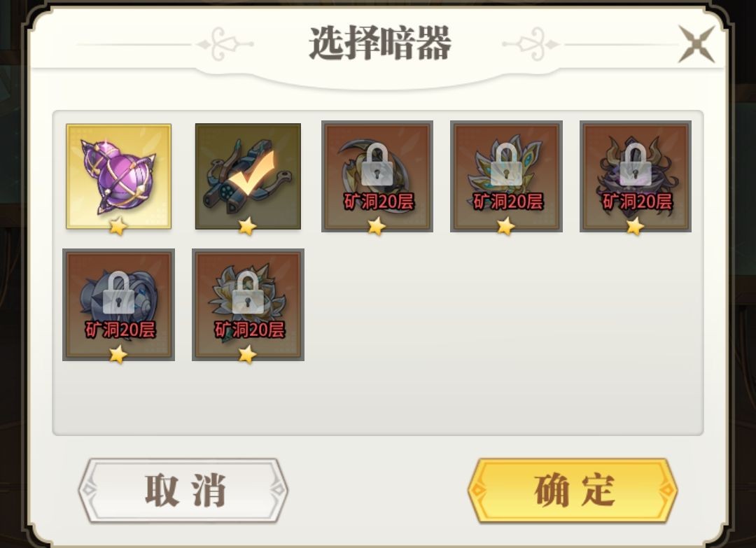
Task: Click the 选择暗器 title text
Action: pyautogui.click(x=379, y=43)
